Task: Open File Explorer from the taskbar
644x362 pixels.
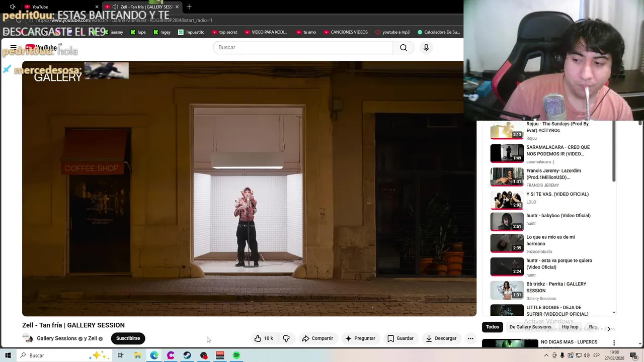Action: pos(137,355)
